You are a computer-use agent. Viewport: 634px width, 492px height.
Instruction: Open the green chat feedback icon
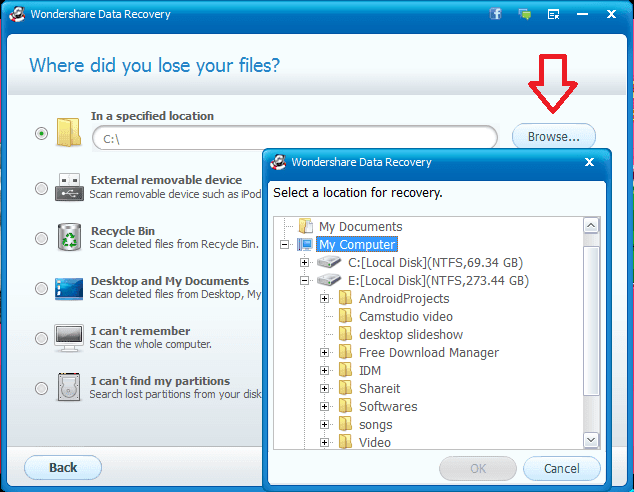tap(525, 15)
